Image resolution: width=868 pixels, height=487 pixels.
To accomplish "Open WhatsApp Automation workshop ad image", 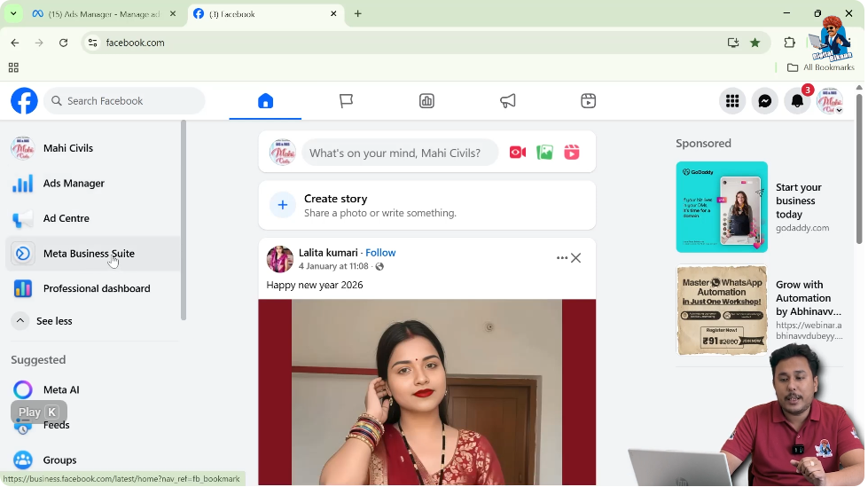I will [x=722, y=310].
